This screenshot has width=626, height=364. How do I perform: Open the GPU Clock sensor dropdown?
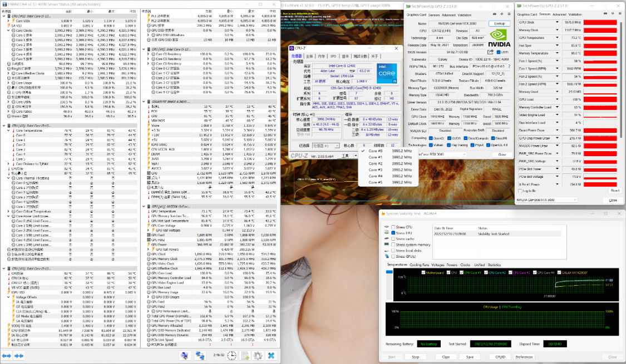[558, 22]
